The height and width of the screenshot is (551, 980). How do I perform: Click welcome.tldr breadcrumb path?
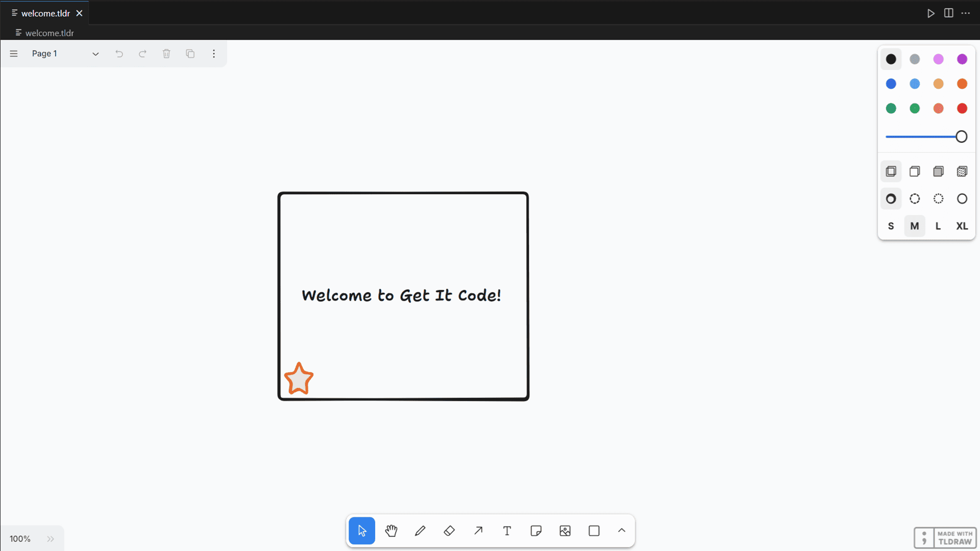tap(50, 33)
